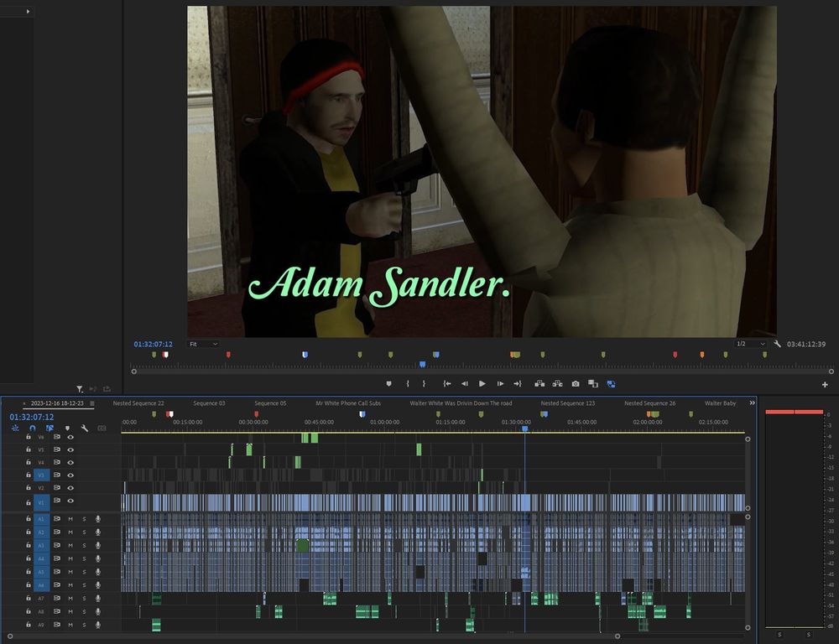Switch to the Nested Sequence 123 tab
The image size is (839, 644).
pyautogui.click(x=568, y=403)
